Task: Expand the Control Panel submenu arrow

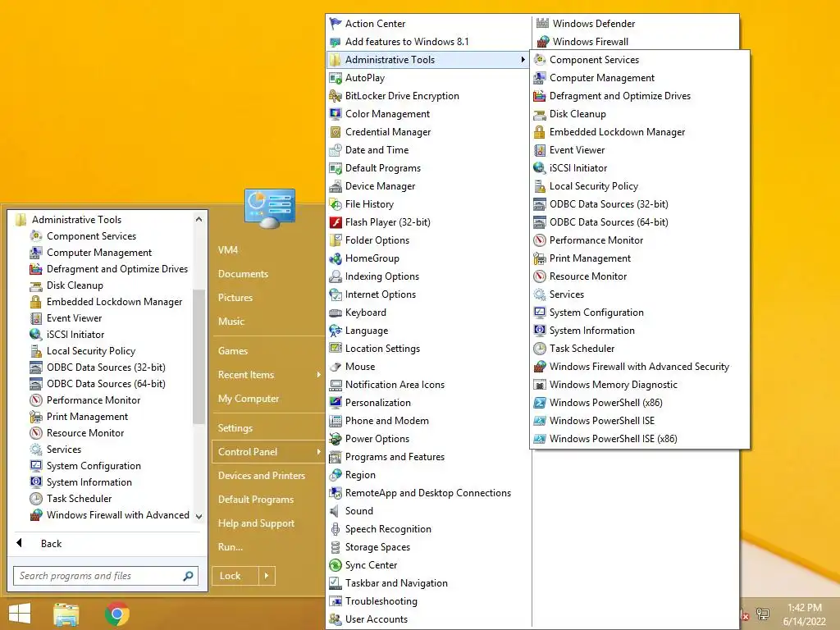Action: (319, 452)
